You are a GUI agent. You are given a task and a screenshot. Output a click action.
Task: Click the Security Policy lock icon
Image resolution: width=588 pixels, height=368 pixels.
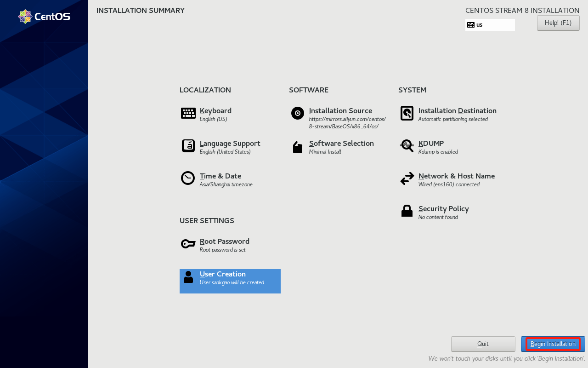[x=407, y=211]
